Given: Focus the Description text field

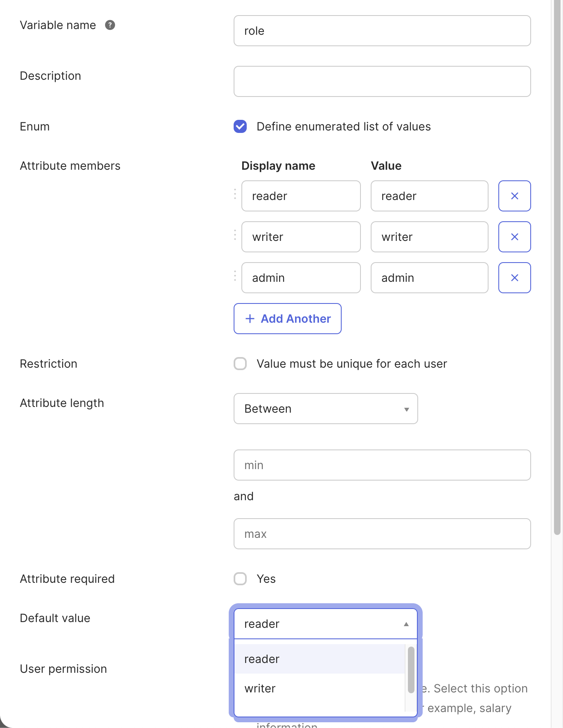Looking at the screenshot, I should coord(382,81).
